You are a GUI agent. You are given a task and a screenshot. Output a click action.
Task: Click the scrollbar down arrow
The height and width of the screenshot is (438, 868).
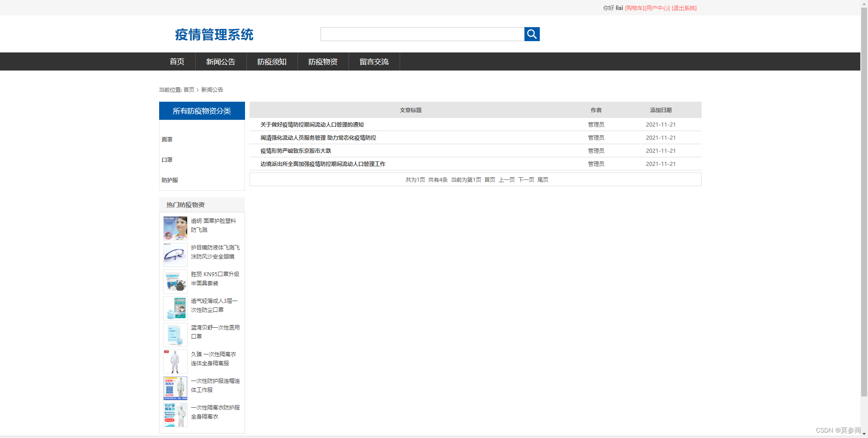click(864, 434)
